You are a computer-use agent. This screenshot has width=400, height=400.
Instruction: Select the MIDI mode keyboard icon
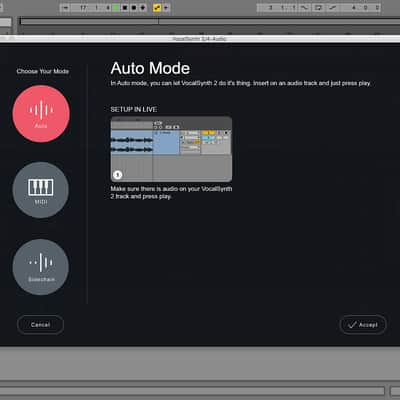[x=41, y=187]
